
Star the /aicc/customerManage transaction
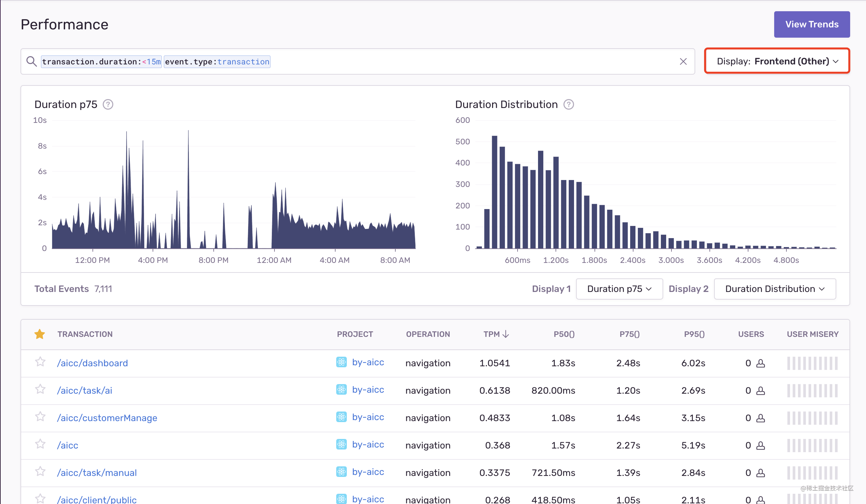[x=40, y=417]
